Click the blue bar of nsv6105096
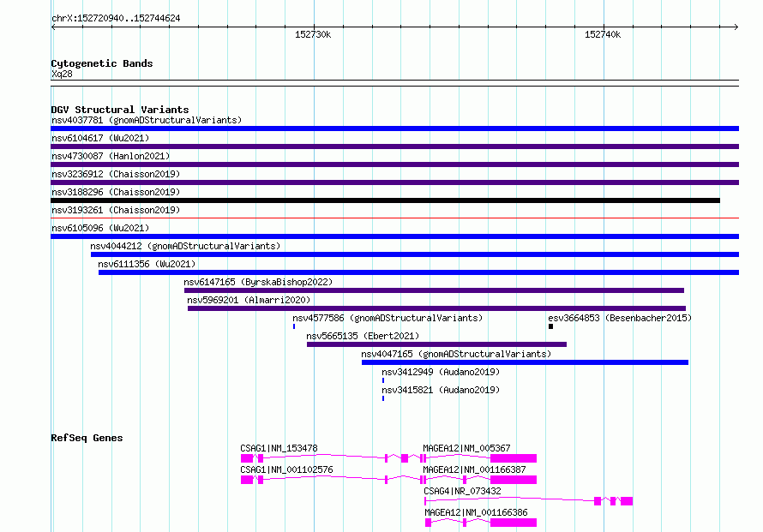763x532 pixels. coord(394,236)
